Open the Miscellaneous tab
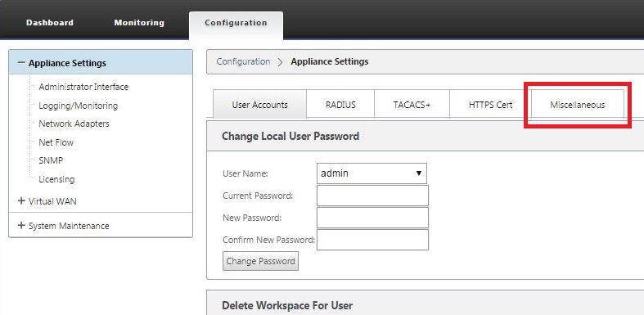644x315 pixels. 578,105
